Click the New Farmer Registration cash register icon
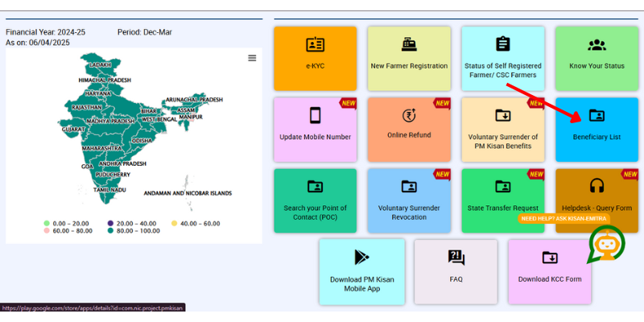The height and width of the screenshot is (322, 644). [x=409, y=44]
